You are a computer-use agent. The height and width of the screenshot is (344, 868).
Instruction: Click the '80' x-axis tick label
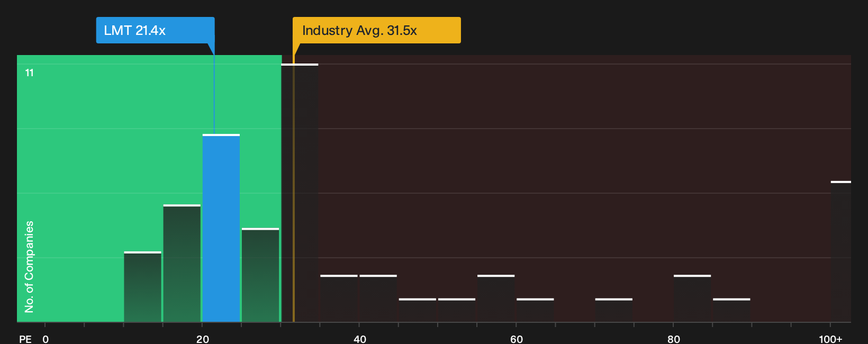click(674, 339)
